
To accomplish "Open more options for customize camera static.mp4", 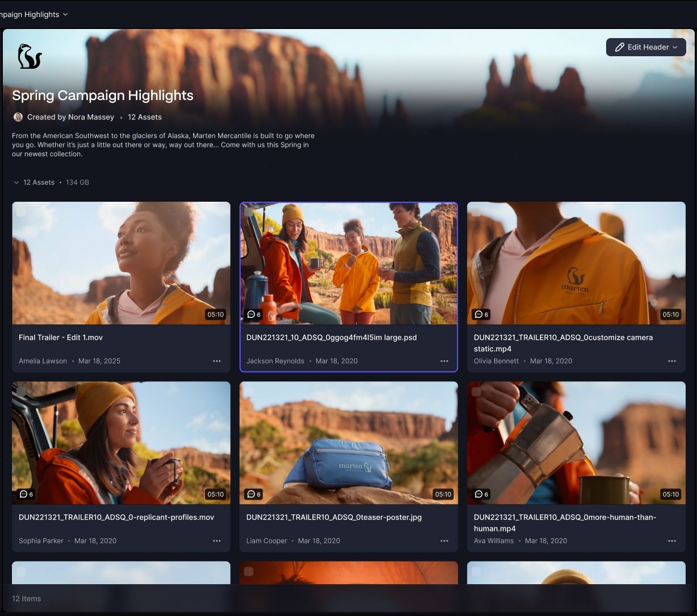I will (x=672, y=361).
